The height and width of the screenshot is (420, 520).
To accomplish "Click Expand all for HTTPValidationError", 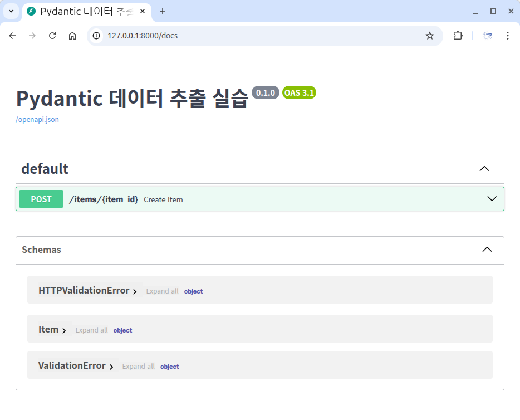I will click(x=162, y=291).
